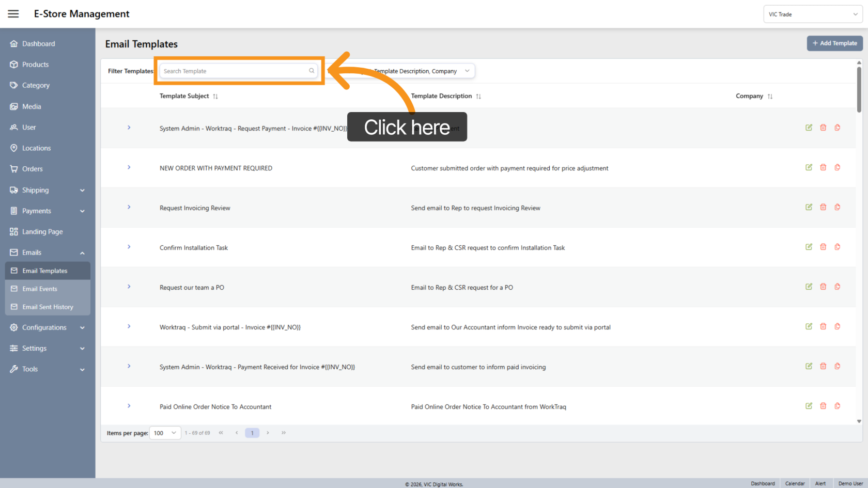Expand the NEW ORDER WITH PAYMENT REQUIRED row

pyautogui.click(x=129, y=167)
